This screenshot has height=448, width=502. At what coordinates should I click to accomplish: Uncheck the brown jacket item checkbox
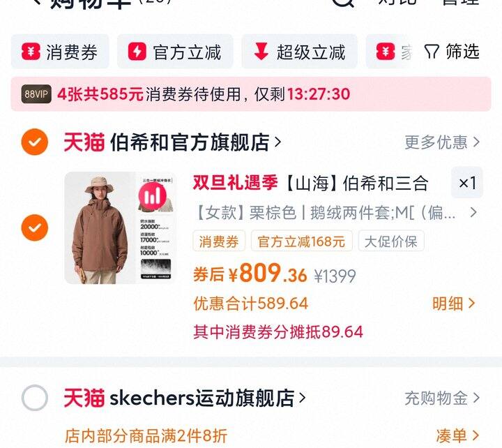(x=35, y=227)
